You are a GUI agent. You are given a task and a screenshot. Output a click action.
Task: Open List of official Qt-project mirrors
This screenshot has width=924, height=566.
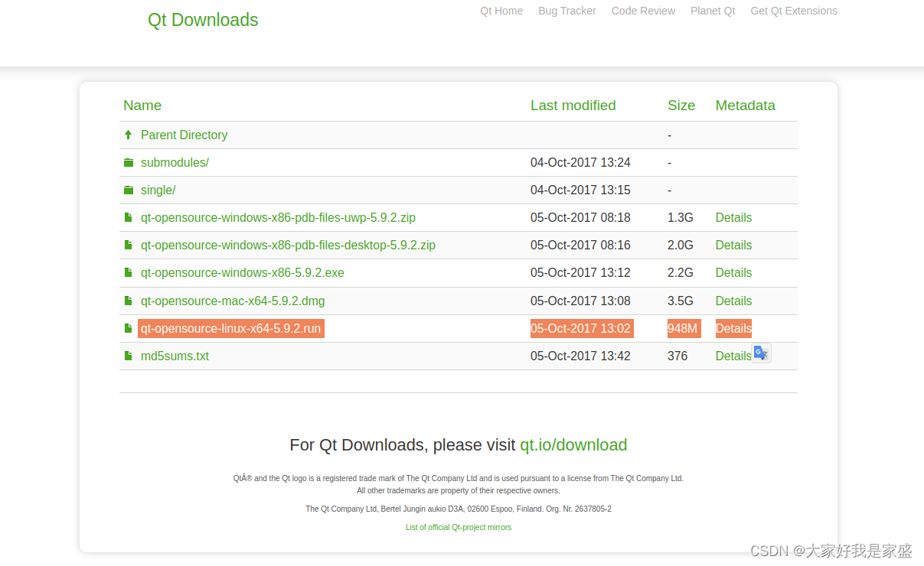tap(459, 527)
